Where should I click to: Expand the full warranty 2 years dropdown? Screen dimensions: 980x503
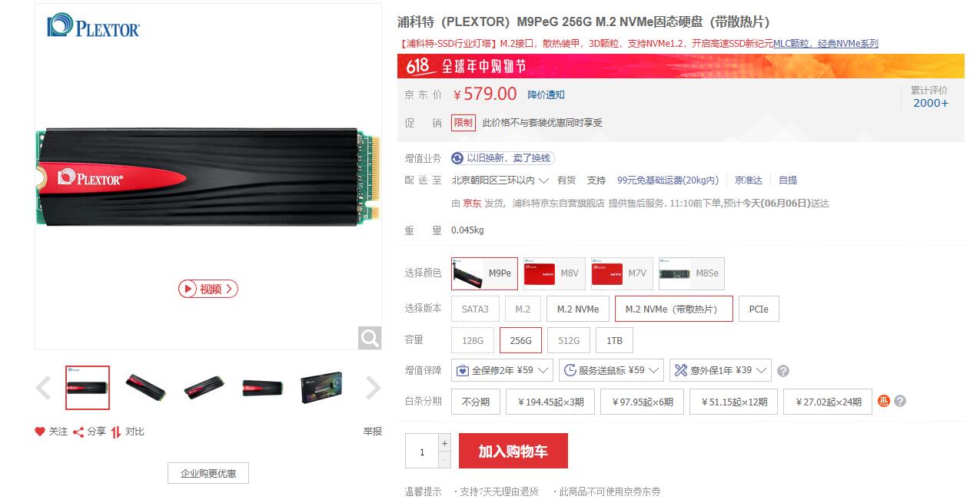502,370
